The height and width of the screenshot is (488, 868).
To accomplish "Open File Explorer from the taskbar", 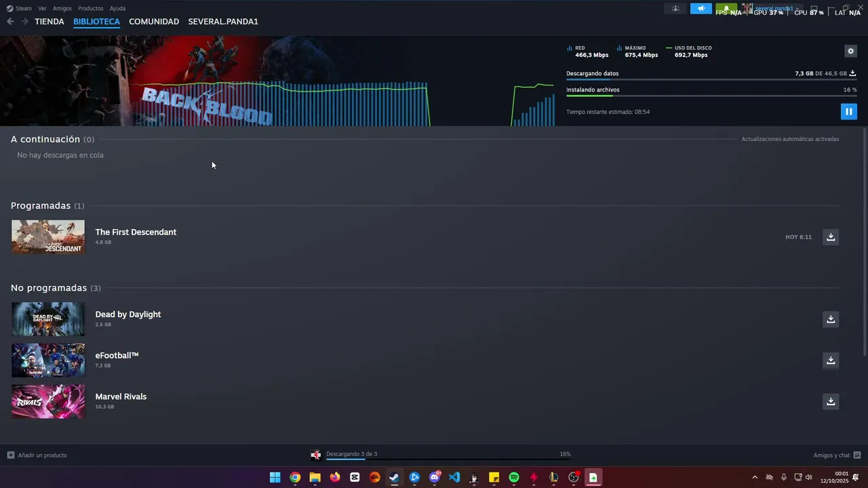I will pos(315,477).
